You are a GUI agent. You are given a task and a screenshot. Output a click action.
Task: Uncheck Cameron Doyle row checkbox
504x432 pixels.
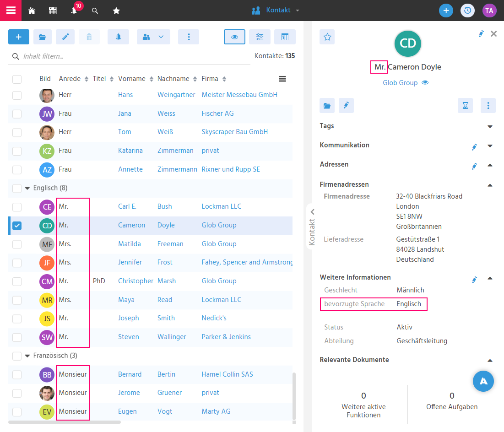pos(17,226)
